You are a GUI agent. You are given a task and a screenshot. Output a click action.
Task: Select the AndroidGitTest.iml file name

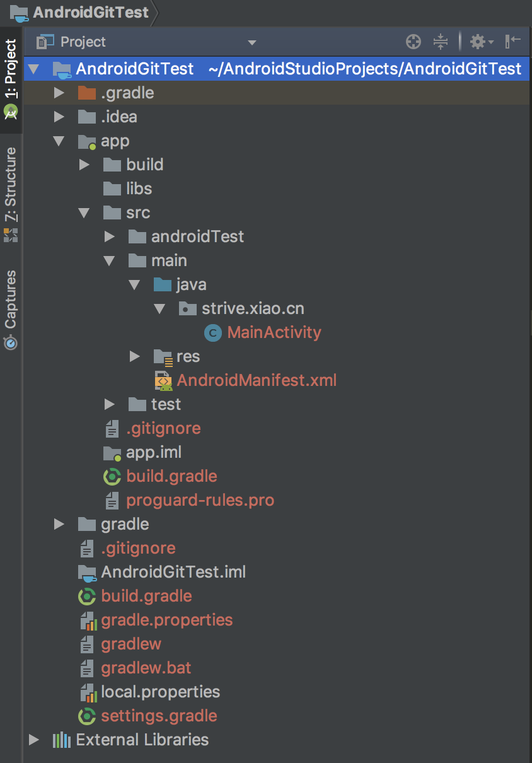tap(173, 573)
